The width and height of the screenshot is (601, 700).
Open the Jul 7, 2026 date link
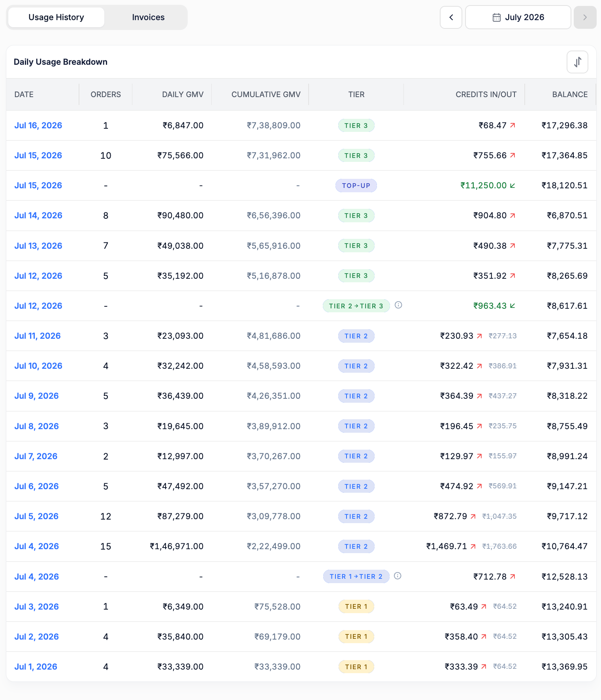(x=36, y=456)
